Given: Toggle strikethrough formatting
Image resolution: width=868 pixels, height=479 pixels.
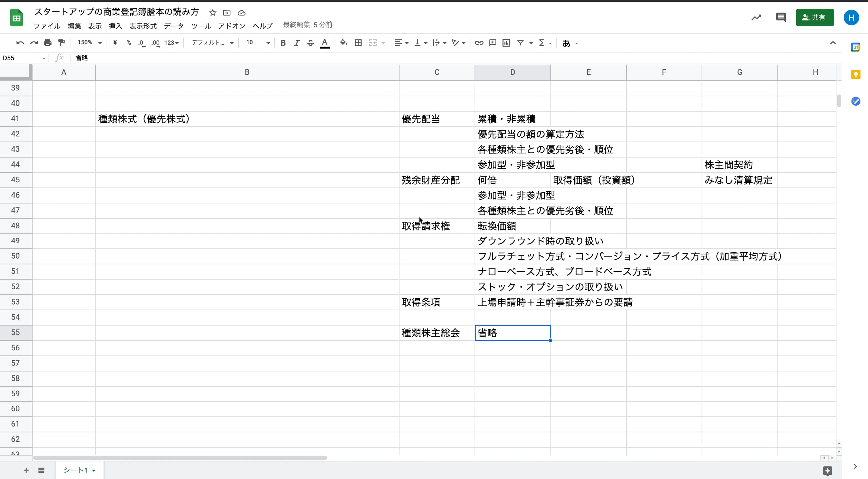Looking at the screenshot, I should click(x=310, y=43).
